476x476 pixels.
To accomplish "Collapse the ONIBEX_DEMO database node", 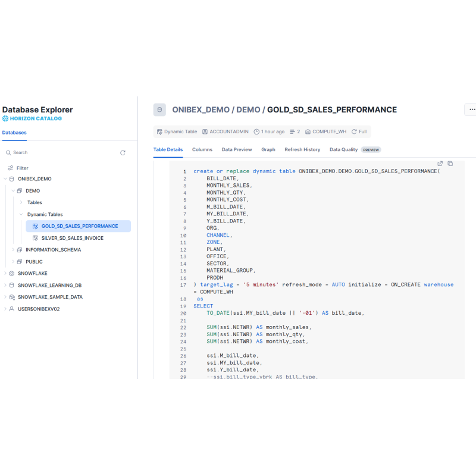I will [5, 178].
